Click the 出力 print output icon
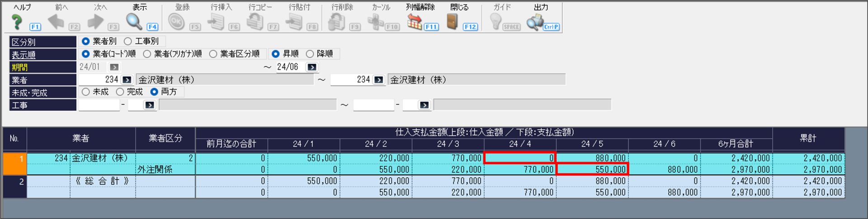The image size is (868, 219). [535, 22]
